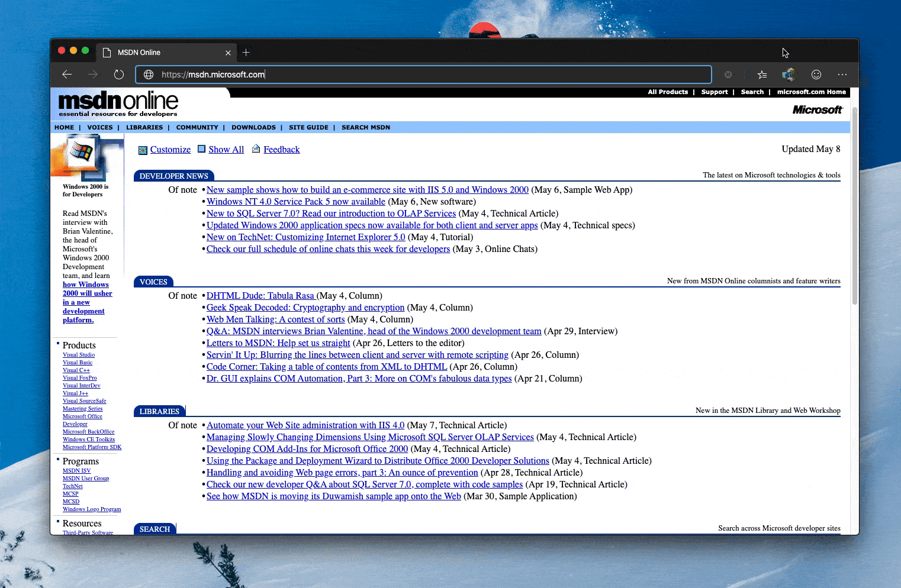The image size is (901, 588).
Task: Click the small icon beside Customize
Action: point(143,150)
